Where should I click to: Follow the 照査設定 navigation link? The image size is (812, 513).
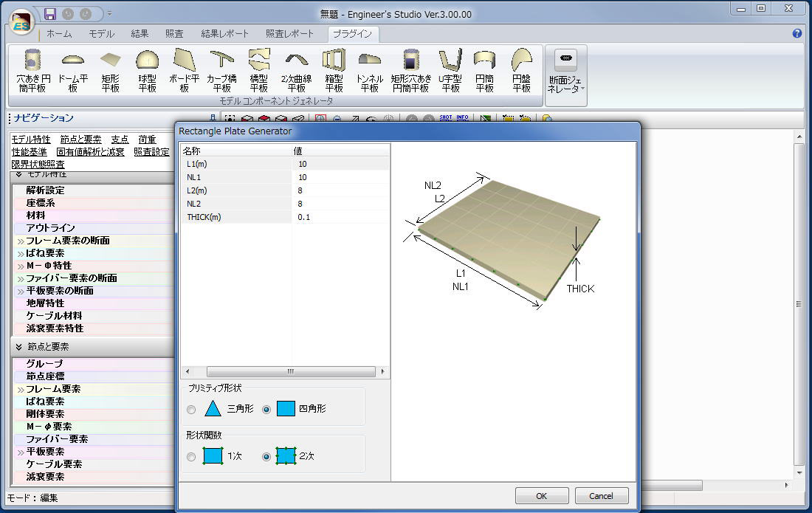[152, 152]
